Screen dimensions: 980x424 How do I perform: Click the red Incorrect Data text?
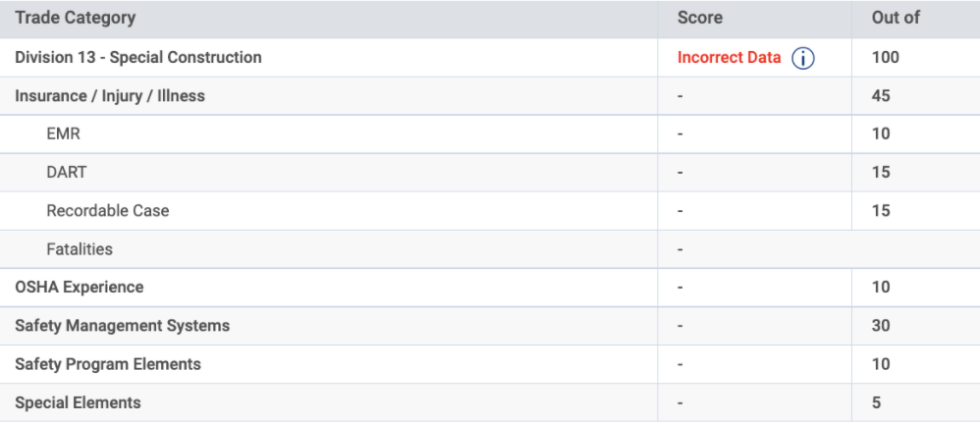[729, 58]
